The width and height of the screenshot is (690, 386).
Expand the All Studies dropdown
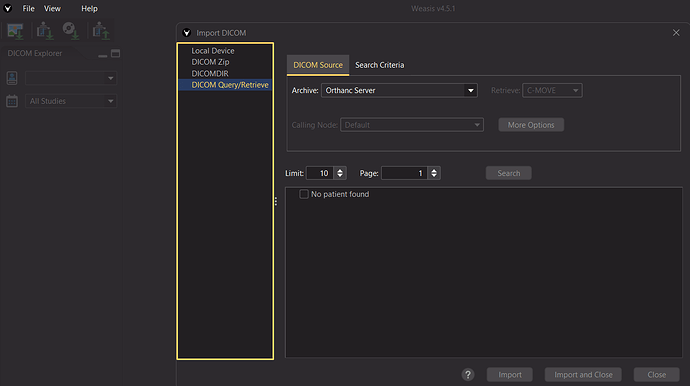click(71, 101)
